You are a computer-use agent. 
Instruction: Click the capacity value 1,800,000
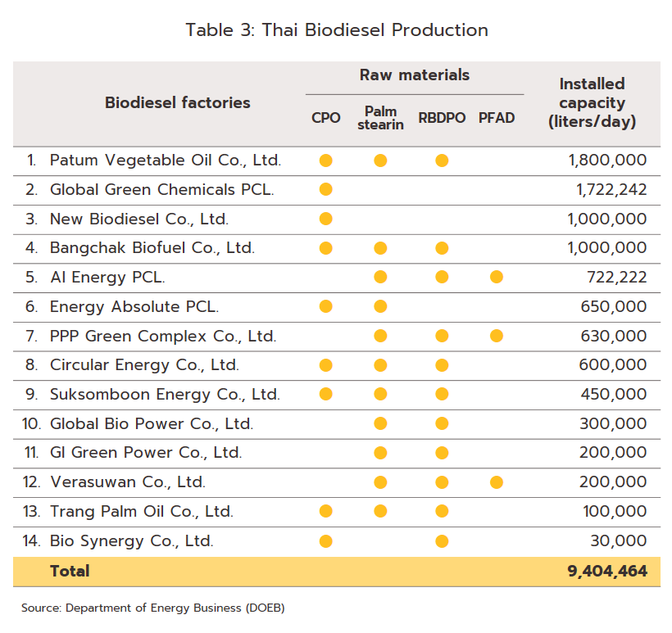pos(607,161)
